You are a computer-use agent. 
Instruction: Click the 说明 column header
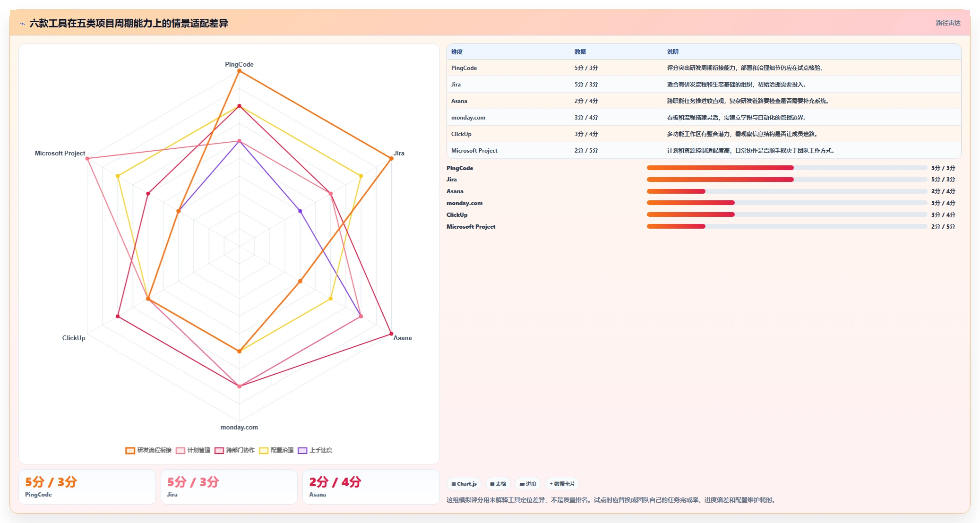tap(673, 52)
